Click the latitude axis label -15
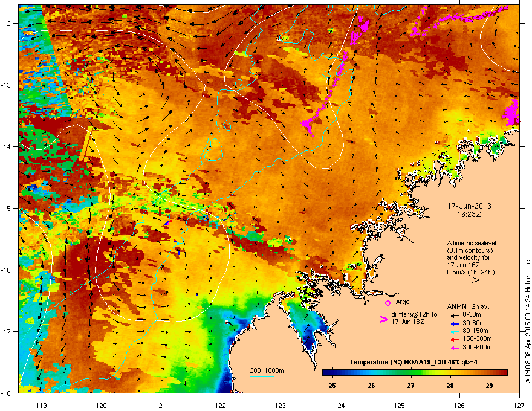Screen dimensions: 532x411 click(6, 208)
